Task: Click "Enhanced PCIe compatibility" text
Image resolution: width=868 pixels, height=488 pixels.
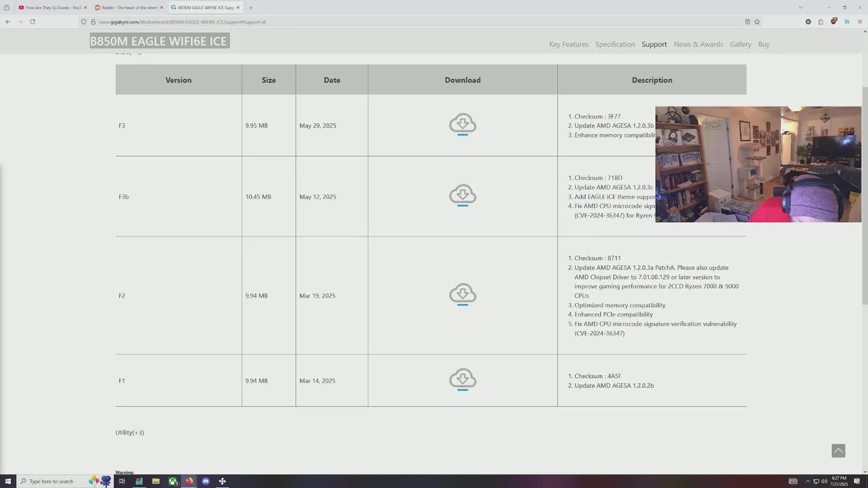Action: 614,314
